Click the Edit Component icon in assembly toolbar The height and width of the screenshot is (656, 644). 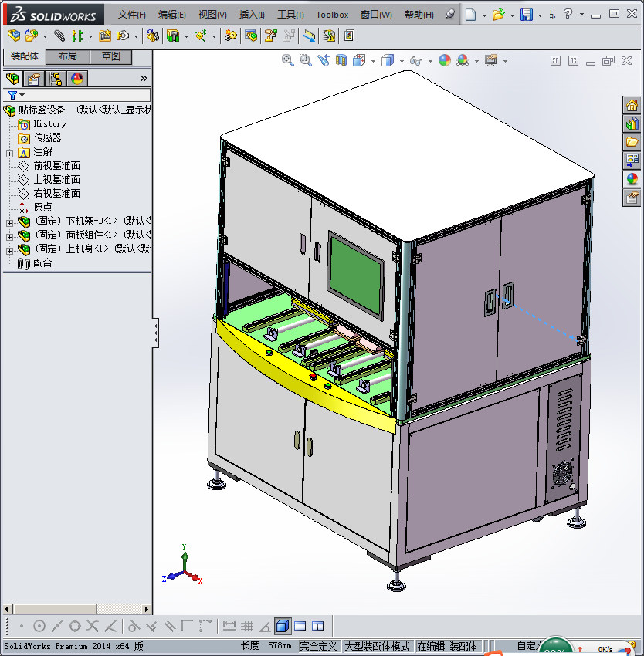pos(13,36)
